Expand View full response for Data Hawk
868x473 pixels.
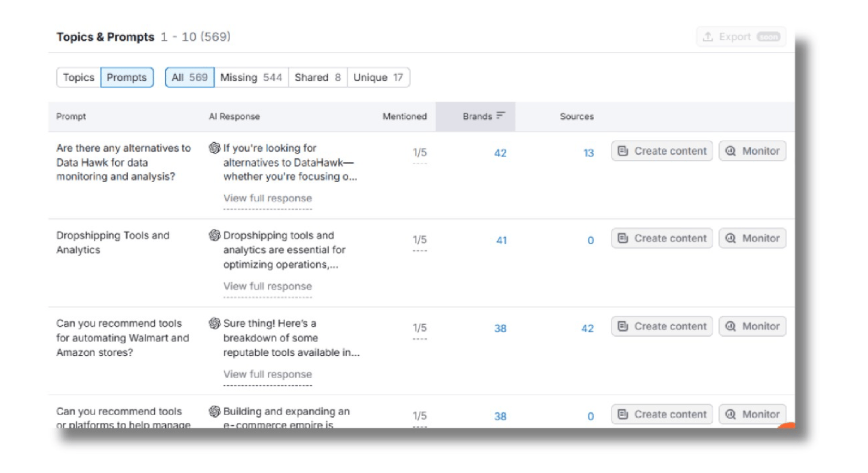tap(267, 198)
